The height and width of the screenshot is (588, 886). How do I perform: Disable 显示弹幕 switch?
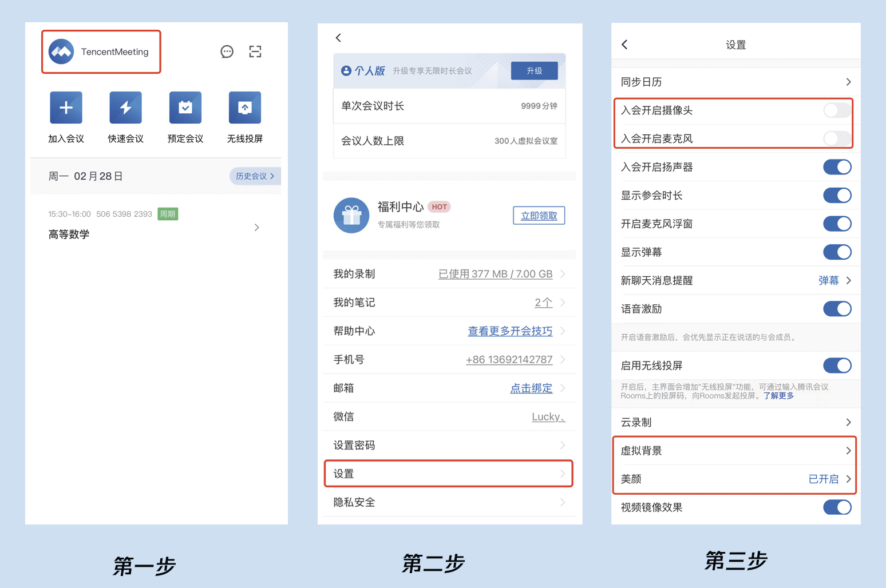click(x=837, y=252)
